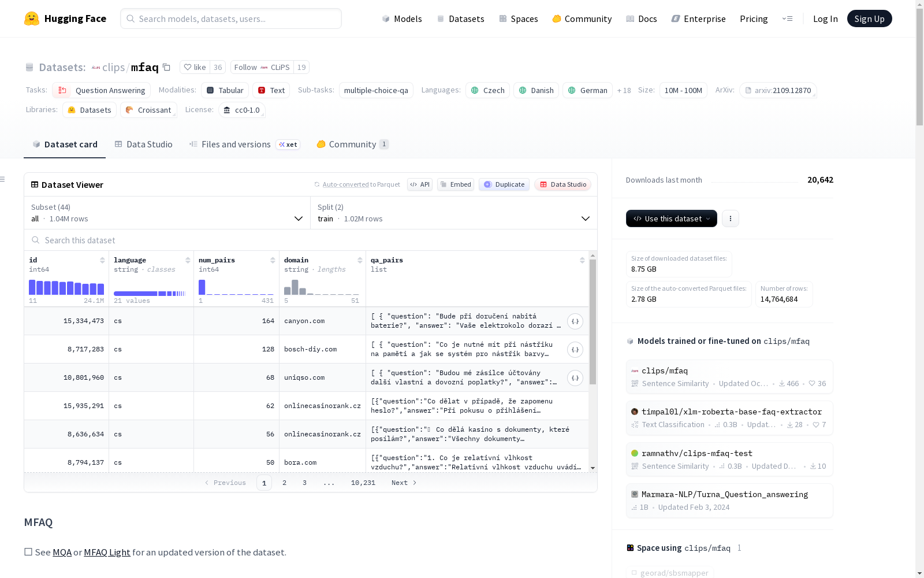The image size is (924, 578).
Task: Sort by the language column arrows
Action: (188, 260)
